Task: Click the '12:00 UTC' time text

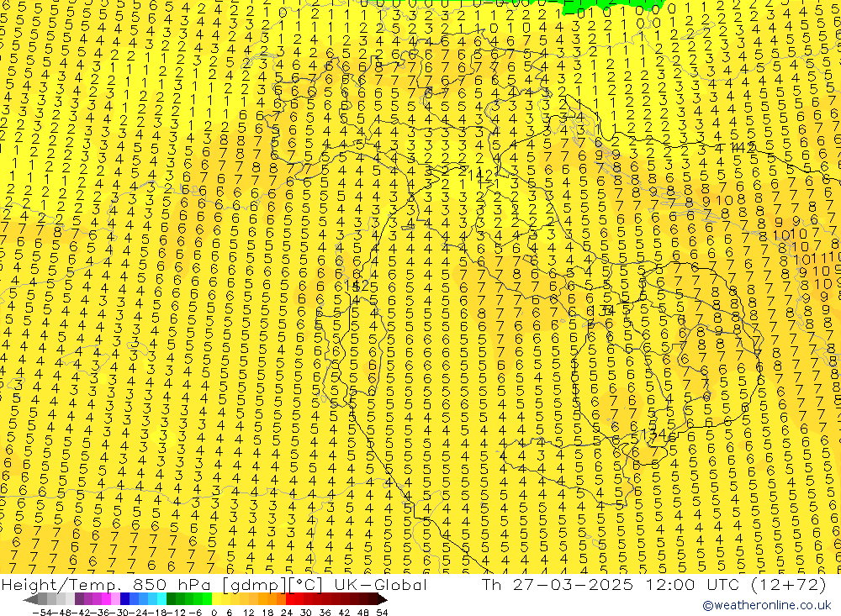Action: pyautogui.click(x=692, y=584)
